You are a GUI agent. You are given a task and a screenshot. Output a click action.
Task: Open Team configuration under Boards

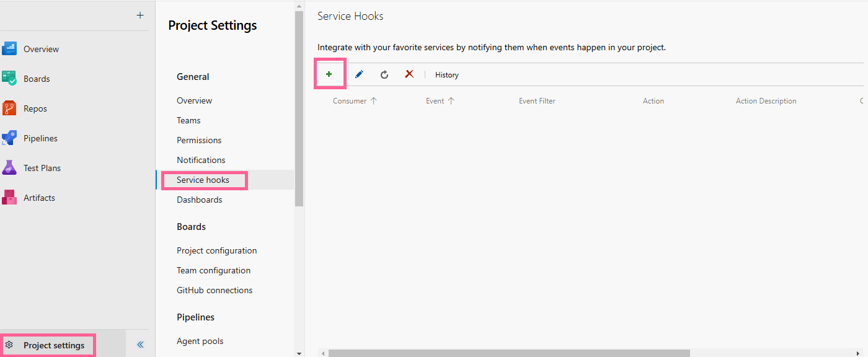tap(213, 270)
